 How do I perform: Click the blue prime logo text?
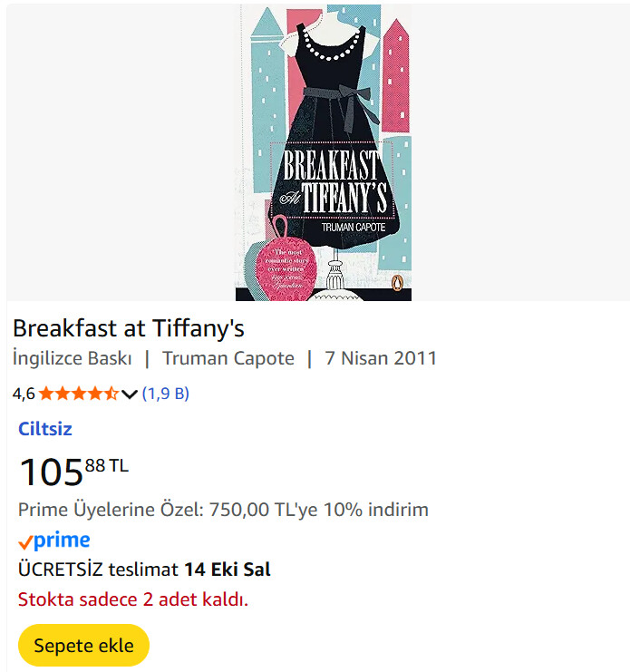(62, 541)
